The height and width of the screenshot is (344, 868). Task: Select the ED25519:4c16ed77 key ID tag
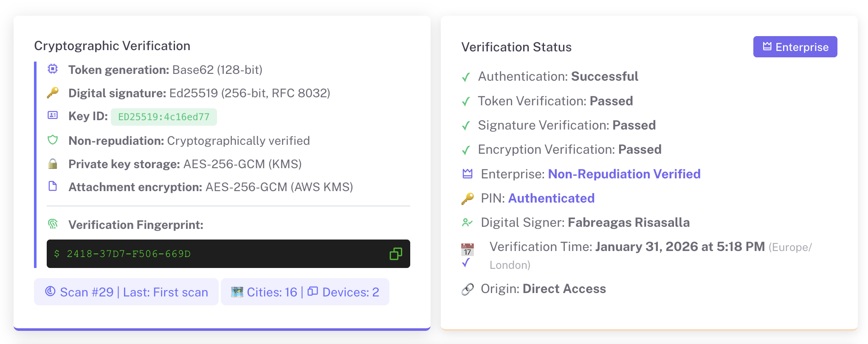tap(163, 117)
